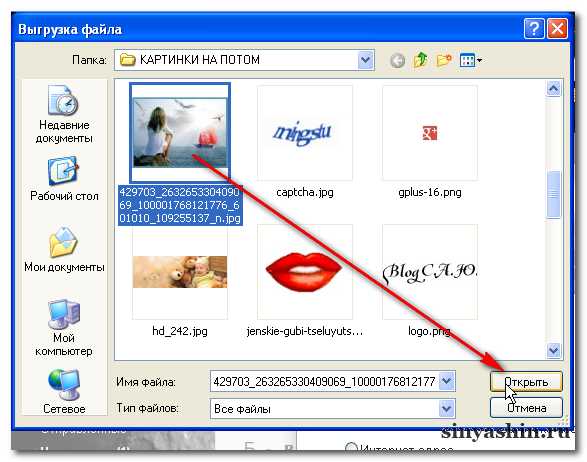Select the captcha.jpg thumbnail

point(305,133)
